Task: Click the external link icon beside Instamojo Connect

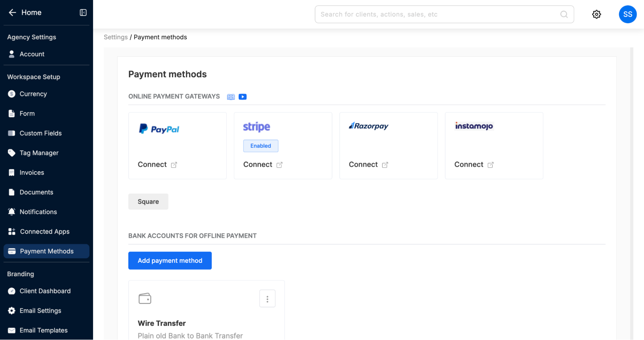Action: point(490,165)
